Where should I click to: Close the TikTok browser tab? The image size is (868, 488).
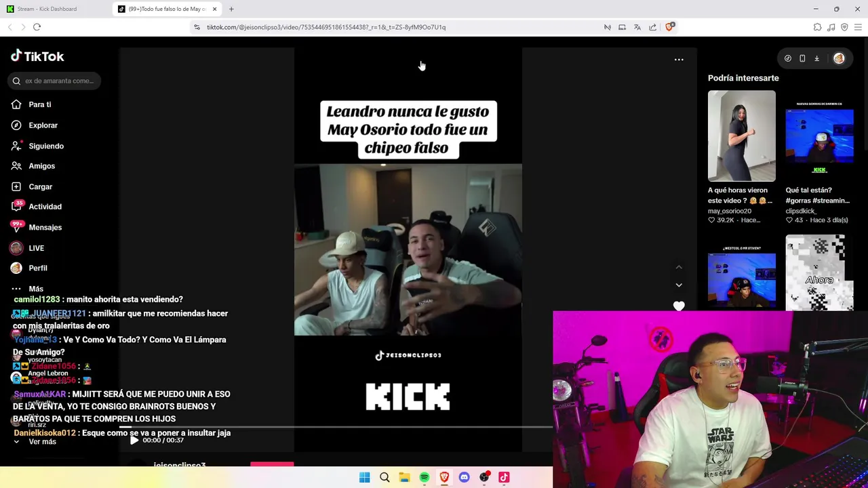214,9
